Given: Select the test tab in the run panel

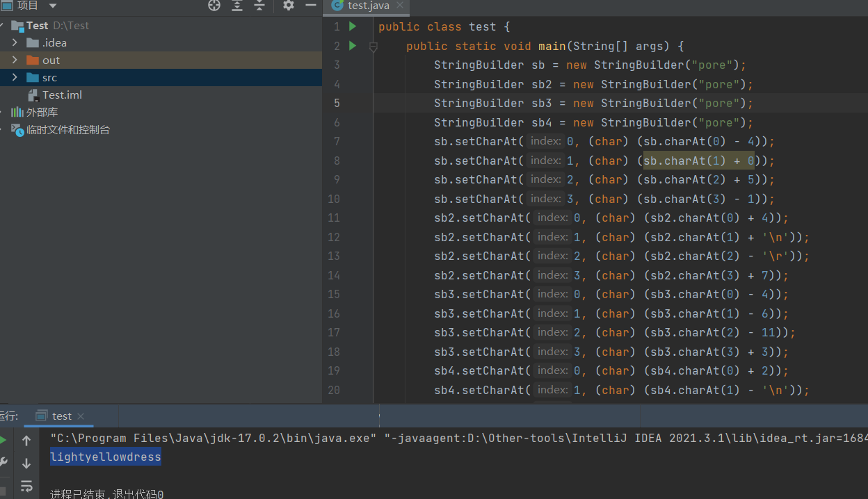Looking at the screenshot, I should (x=61, y=416).
